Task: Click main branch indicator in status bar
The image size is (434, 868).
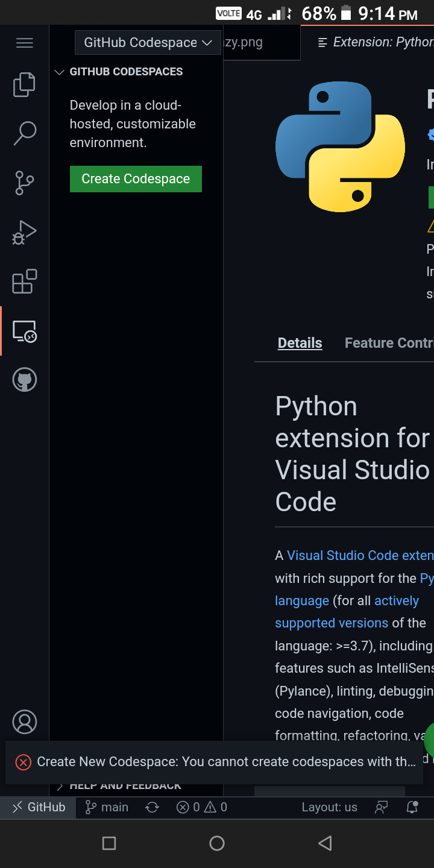Action: [x=106, y=807]
